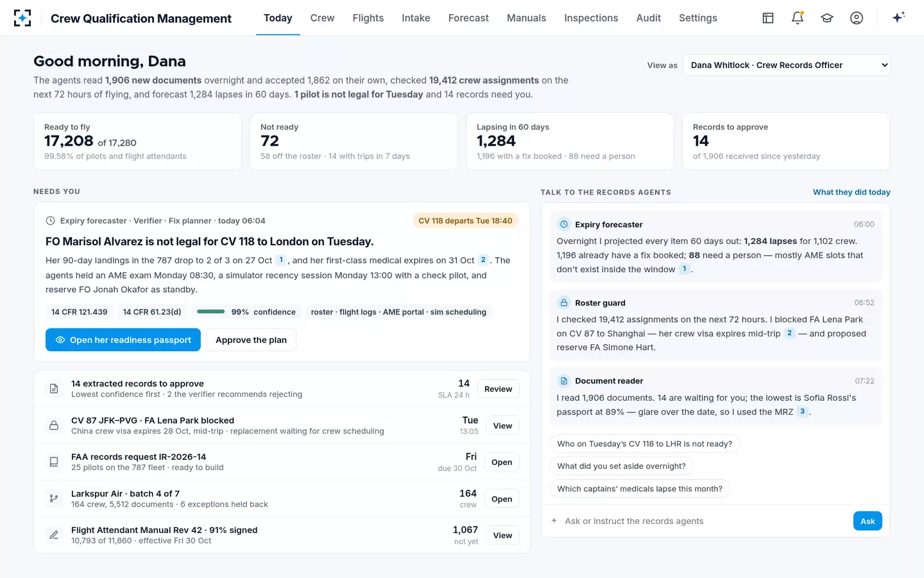This screenshot has height=578, width=924.
Task: Click the clock icon beside Expiry forecaster · Verifier
Action: tap(51, 221)
